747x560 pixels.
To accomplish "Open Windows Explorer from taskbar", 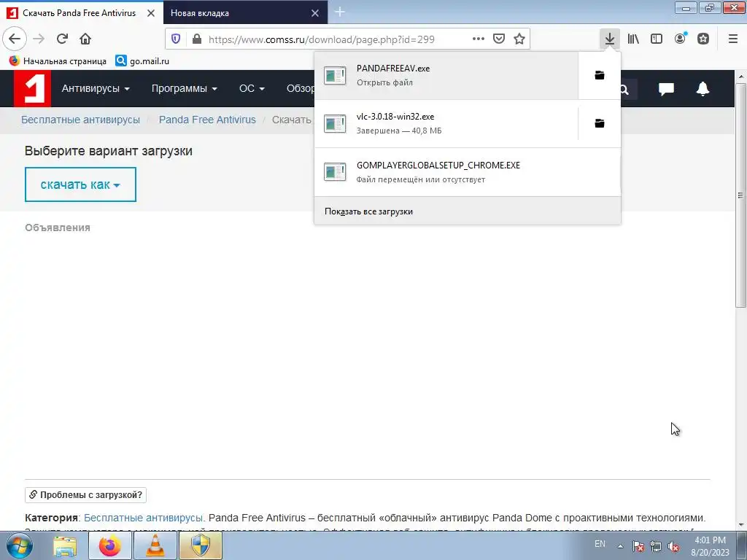I will pyautogui.click(x=65, y=545).
